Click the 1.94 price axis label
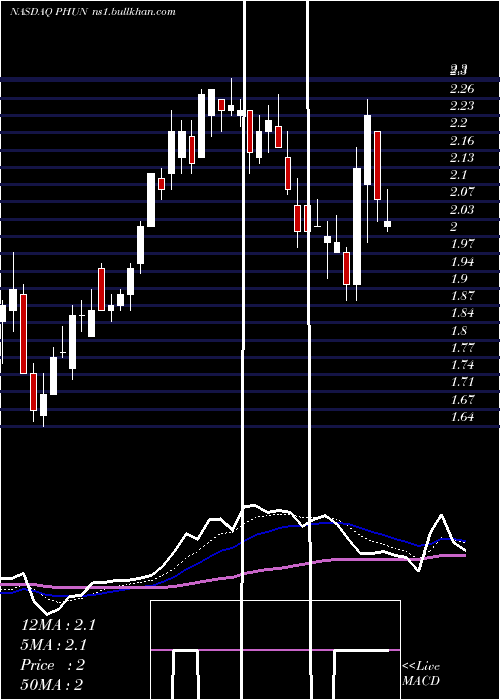 pos(462,261)
